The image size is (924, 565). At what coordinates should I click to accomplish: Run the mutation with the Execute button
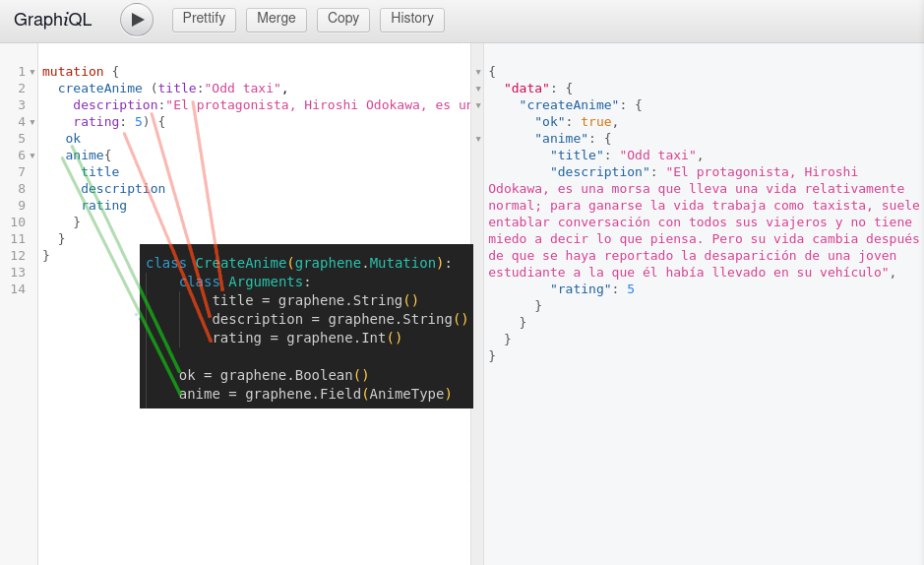[137, 20]
